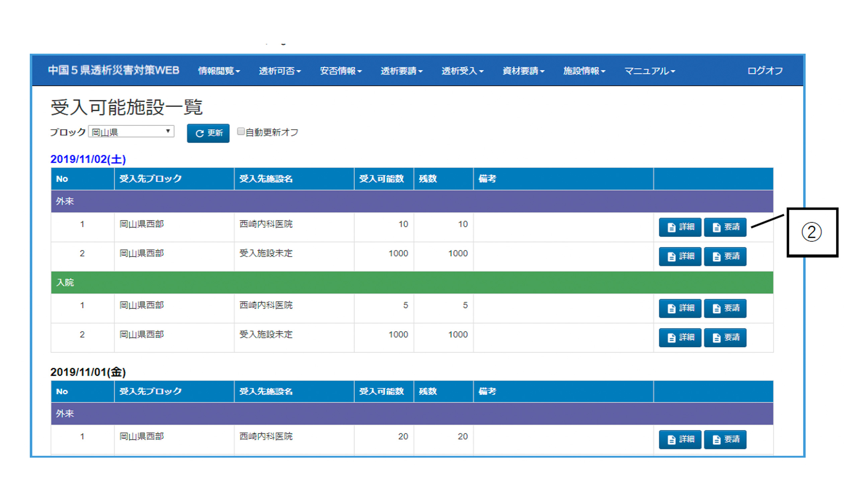The height and width of the screenshot is (504, 857).
Task: Click 要請 for outpatient 西崎内科医院 on 11/02
Action: point(725,227)
